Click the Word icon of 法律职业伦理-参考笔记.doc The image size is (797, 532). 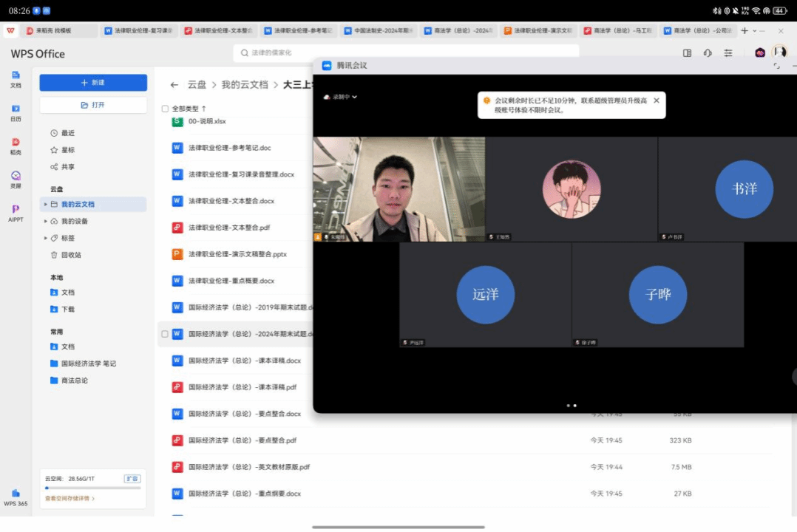(177, 148)
